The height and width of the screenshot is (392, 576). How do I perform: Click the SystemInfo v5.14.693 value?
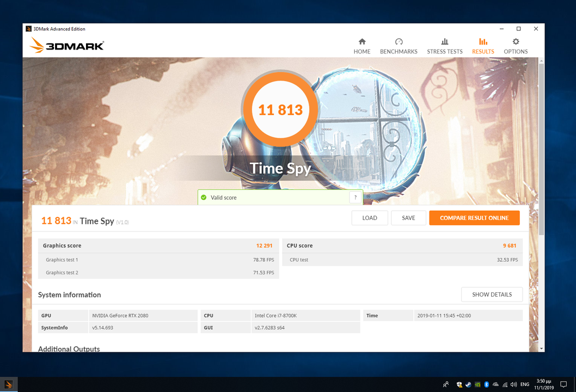click(102, 328)
